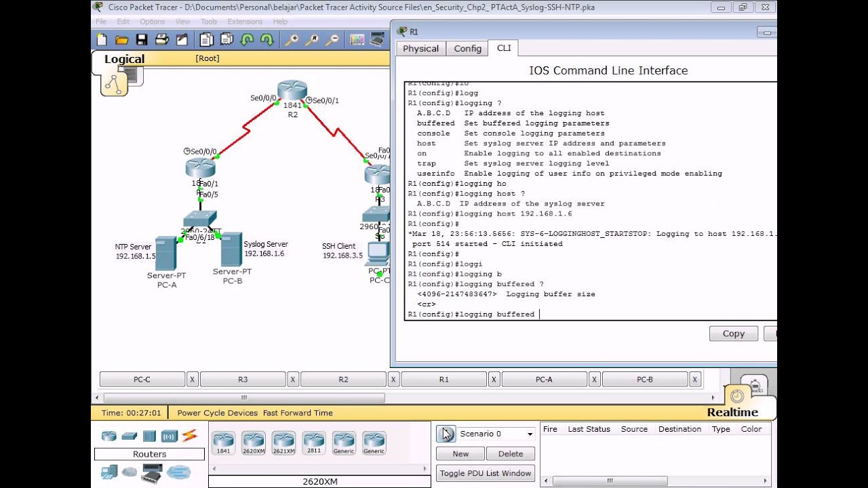Select the Syslog Server PC-B device
The height and width of the screenshot is (488, 868).
point(231,250)
